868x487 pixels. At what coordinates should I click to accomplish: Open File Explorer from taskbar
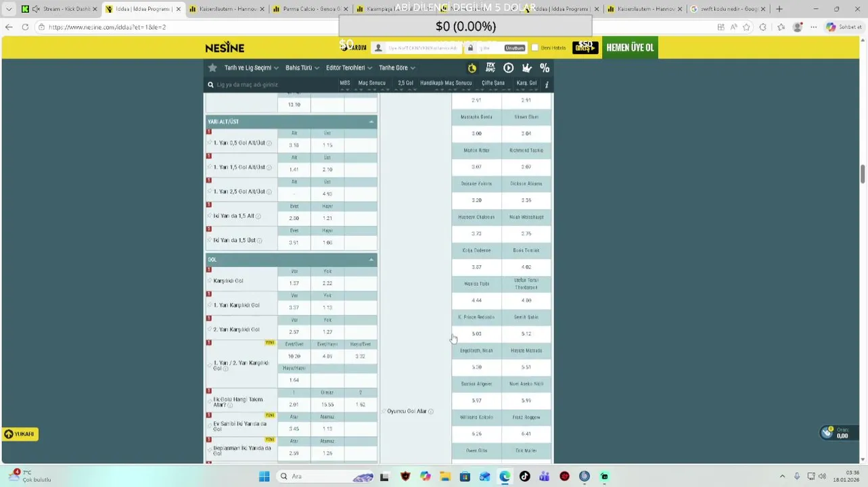(444, 476)
